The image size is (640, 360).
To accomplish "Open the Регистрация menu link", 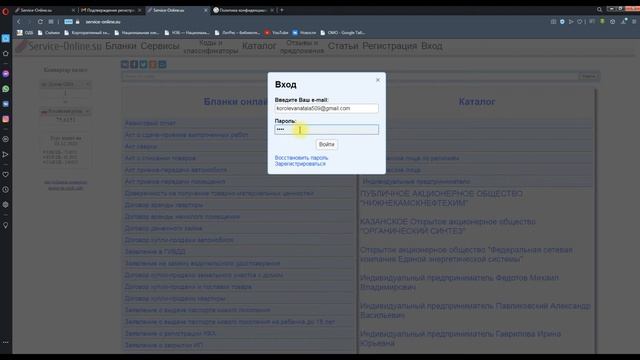I will click(x=390, y=46).
